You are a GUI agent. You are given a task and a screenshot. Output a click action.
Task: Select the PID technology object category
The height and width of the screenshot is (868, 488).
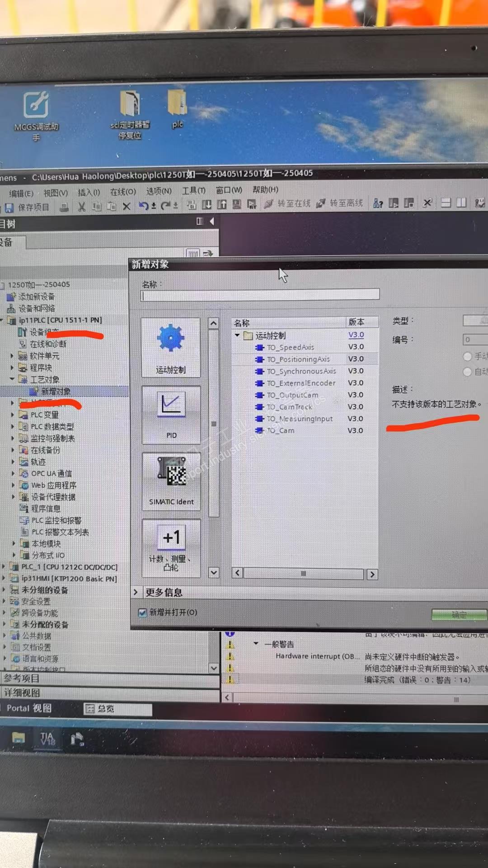click(171, 415)
